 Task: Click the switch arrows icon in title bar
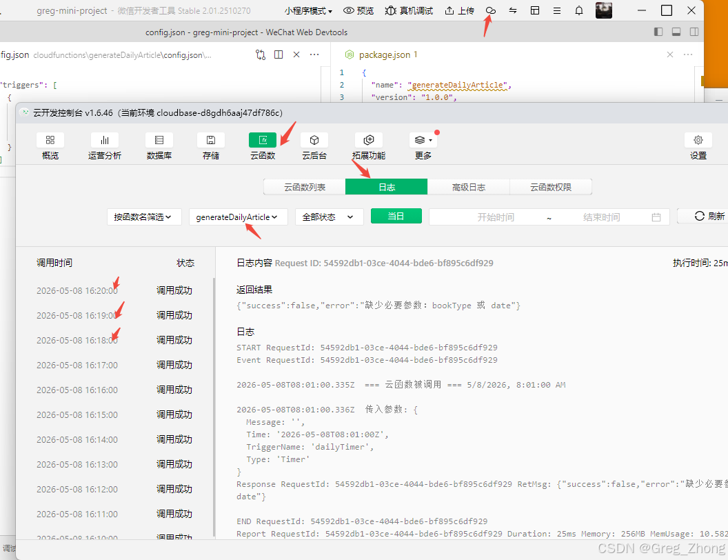tap(513, 10)
